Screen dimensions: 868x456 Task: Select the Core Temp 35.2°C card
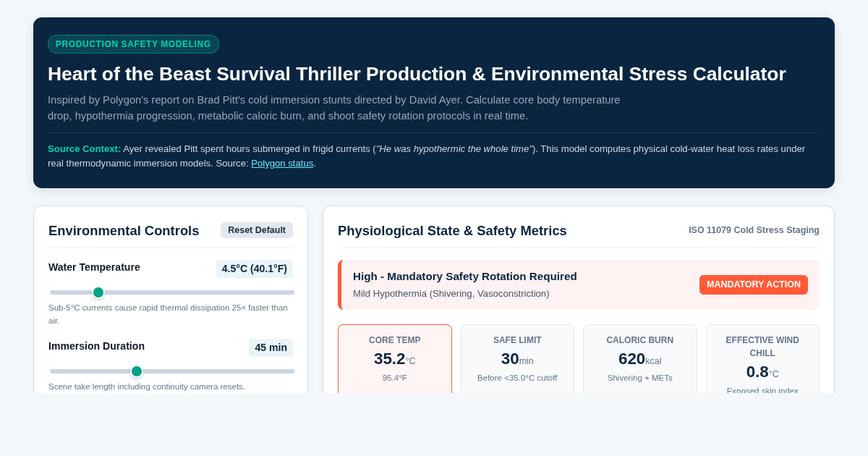click(x=395, y=359)
